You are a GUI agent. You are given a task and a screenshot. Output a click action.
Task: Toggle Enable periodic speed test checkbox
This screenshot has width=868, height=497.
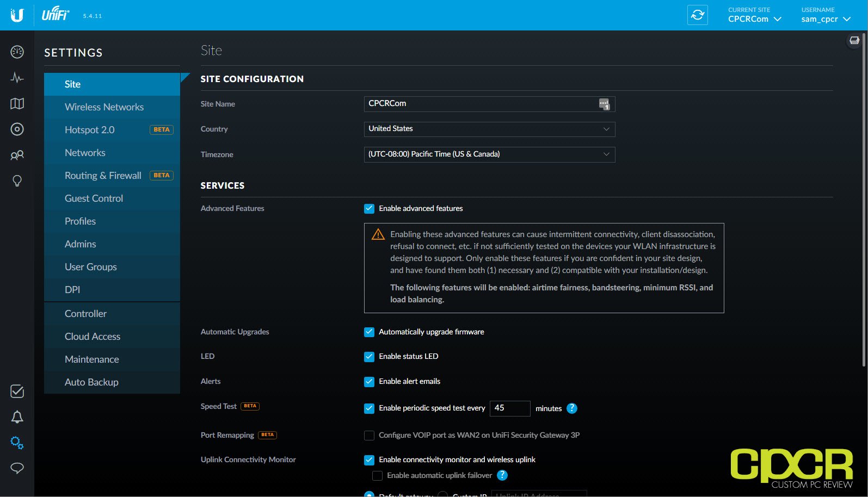coord(369,408)
